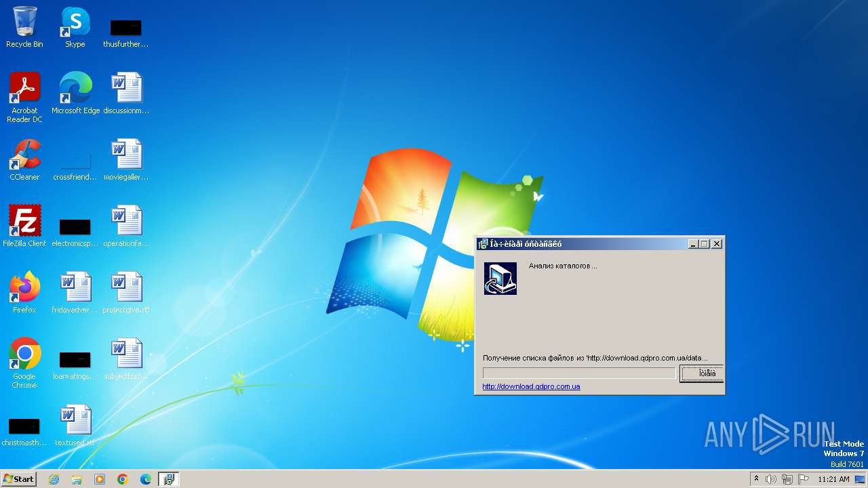Screen dimensions: 868x488
Task: Minimize the updater dialog window
Action: coord(693,244)
